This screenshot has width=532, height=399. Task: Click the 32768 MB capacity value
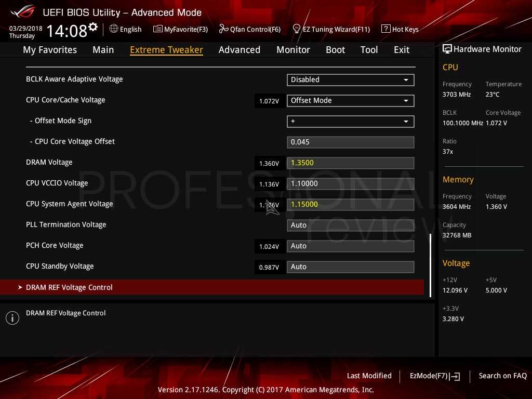click(x=457, y=235)
